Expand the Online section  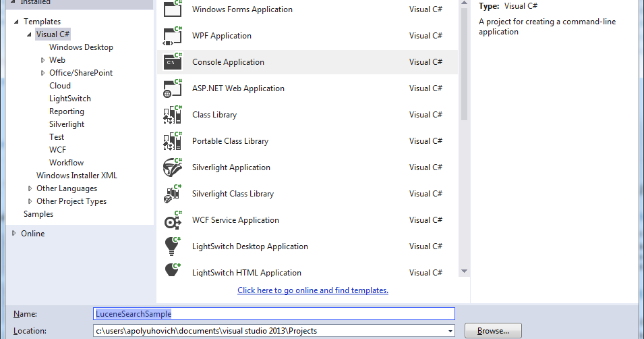[x=14, y=233]
